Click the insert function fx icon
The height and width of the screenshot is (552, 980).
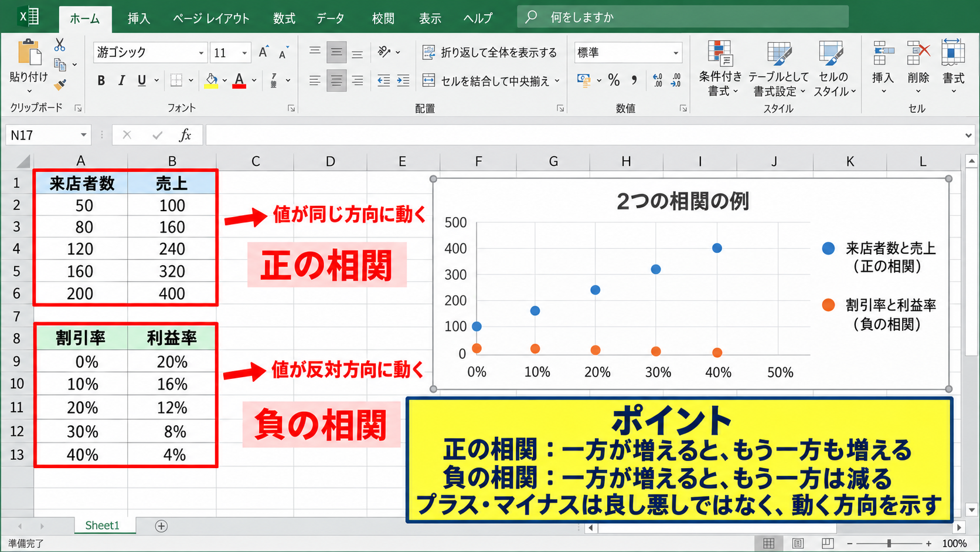click(x=185, y=135)
